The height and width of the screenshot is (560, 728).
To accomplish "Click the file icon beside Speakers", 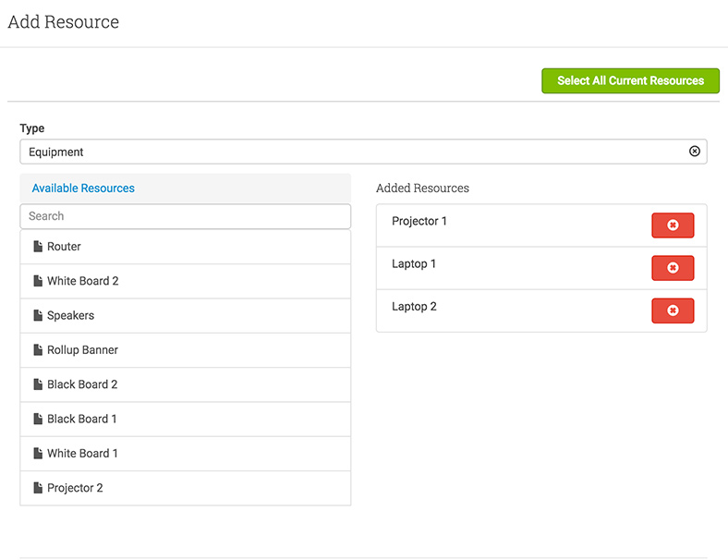I will pos(38,315).
